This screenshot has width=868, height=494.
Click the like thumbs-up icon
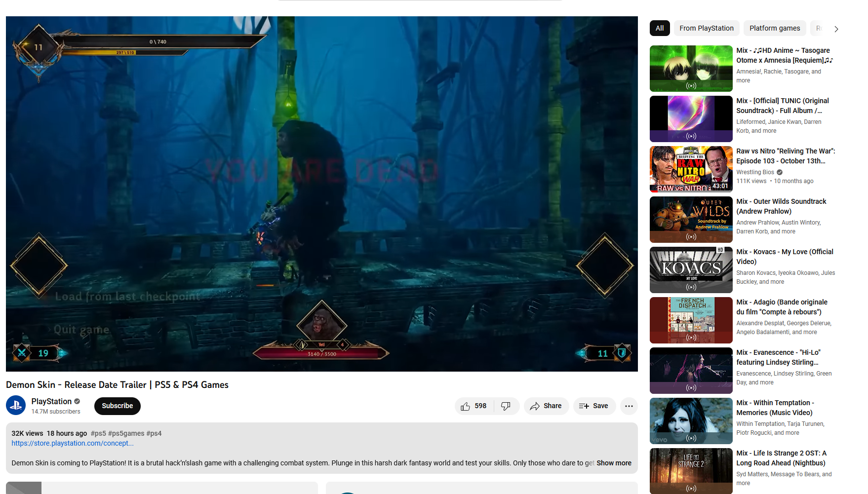pyautogui.click(x=465, y=406)
